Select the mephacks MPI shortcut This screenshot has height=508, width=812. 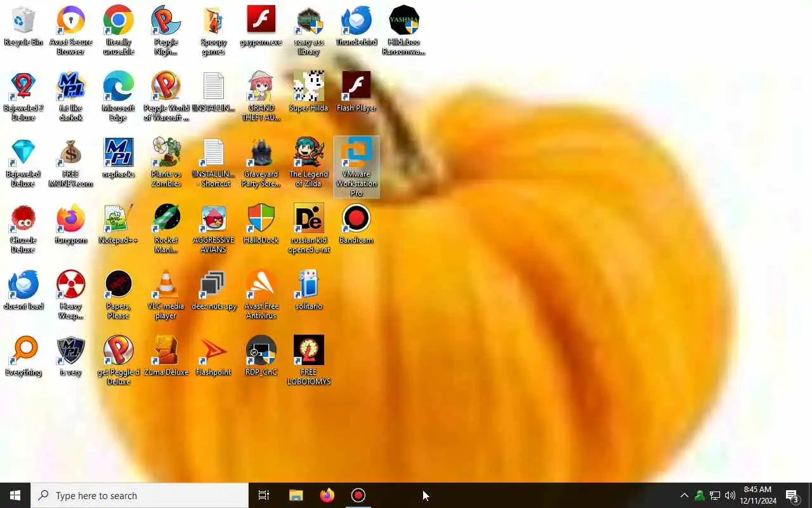pyautogui.click(x=118, y=159)
